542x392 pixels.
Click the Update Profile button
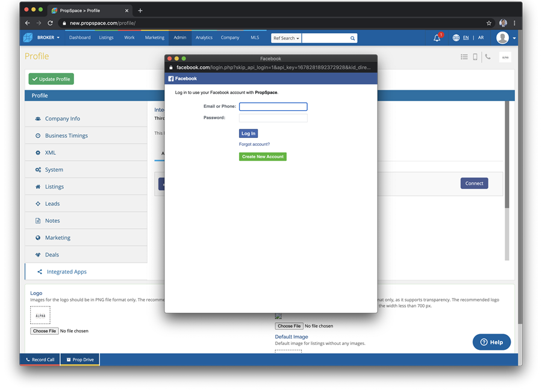pyautogui.click(x=51, y=79)
